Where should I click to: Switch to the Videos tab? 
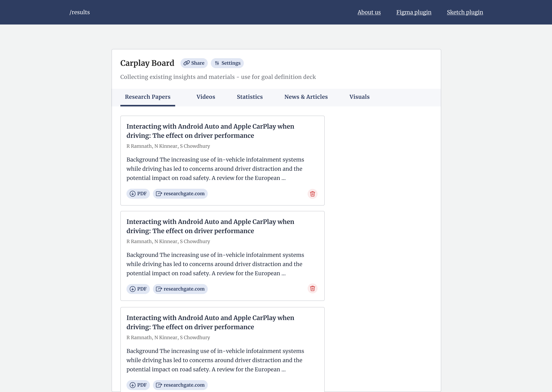[x=206, y=97]
